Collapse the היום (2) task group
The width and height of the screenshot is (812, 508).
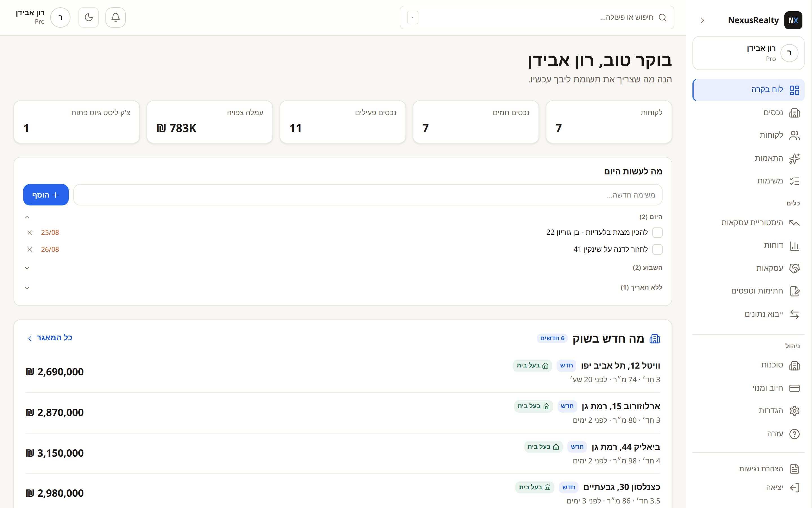[27, 217]
